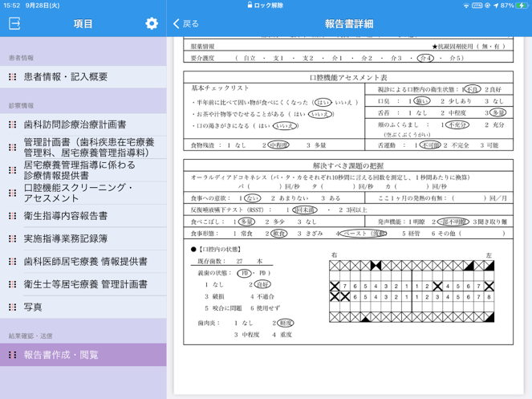Click the 15:52 clock in status bar
This screenshot has height=399, width=532.
click(12, 6)
